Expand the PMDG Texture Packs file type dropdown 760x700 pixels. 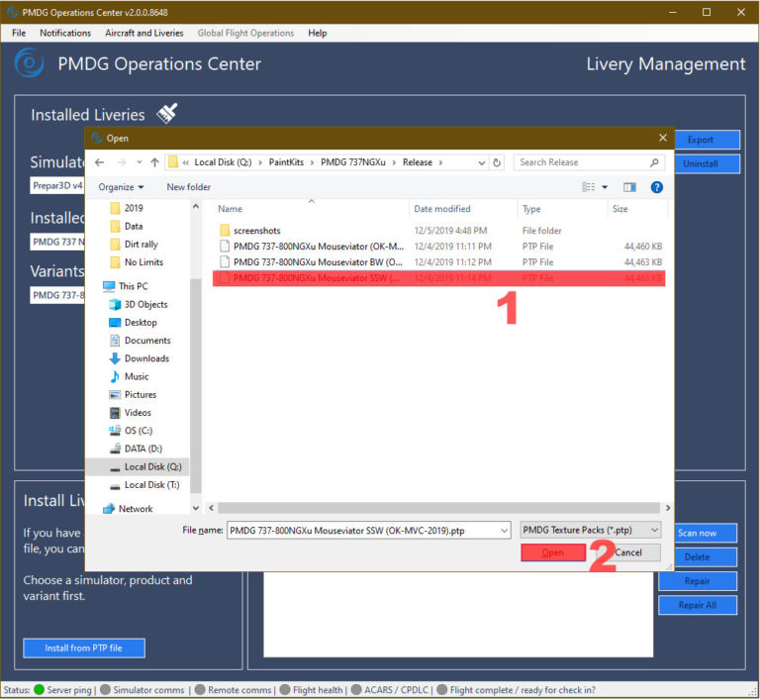(x=654, y=531)
